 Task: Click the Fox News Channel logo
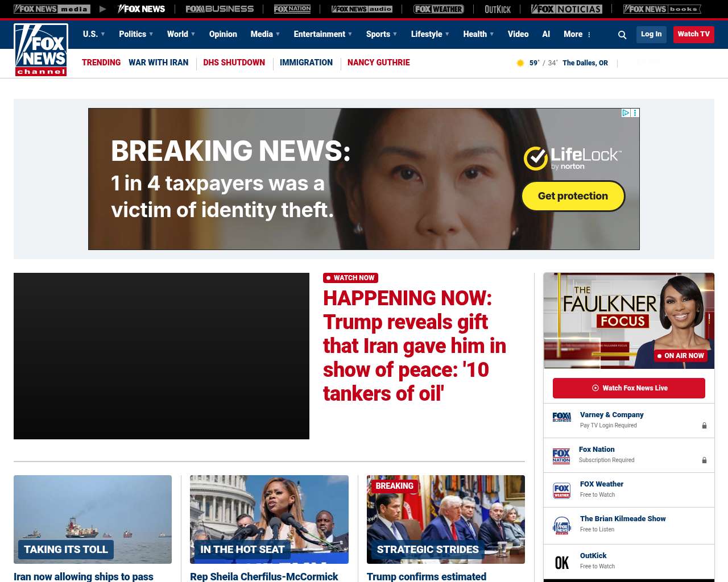(41, 49)
